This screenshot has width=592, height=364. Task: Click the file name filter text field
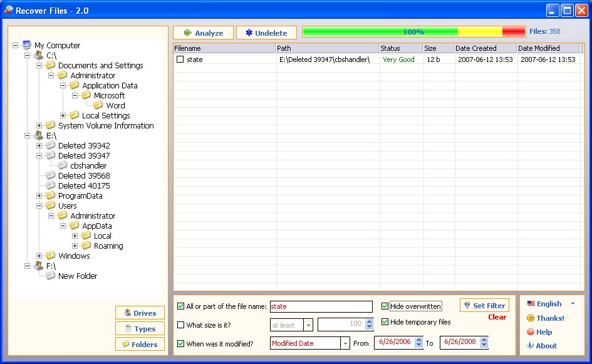click(x=321, y=307)
